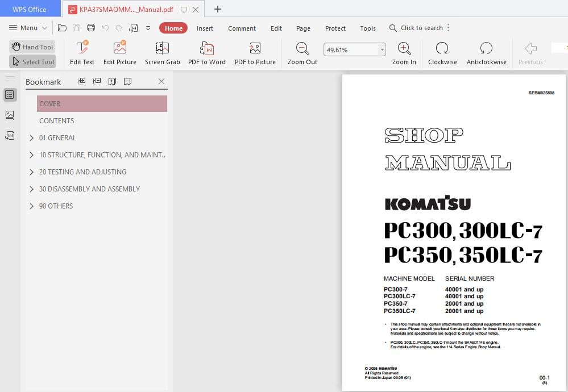Switch to the Comment tab
This screenshot has height=392, width=568.
242,28
